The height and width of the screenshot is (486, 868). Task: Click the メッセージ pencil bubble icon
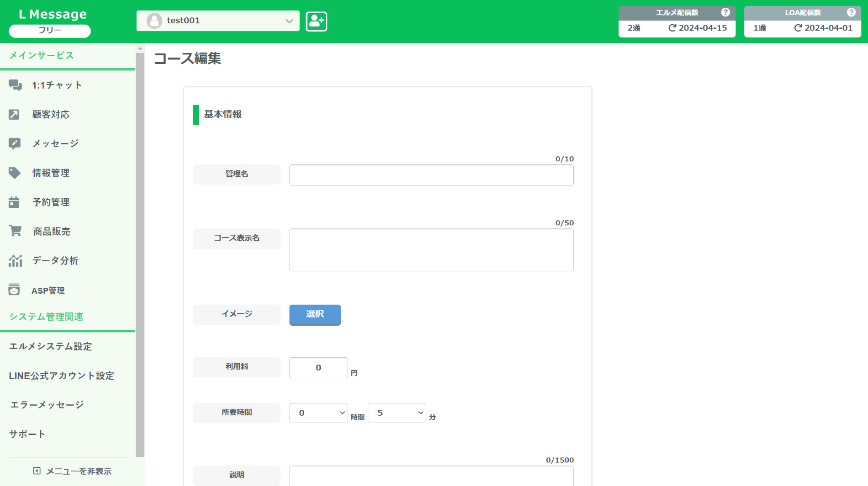click(15, 143)
